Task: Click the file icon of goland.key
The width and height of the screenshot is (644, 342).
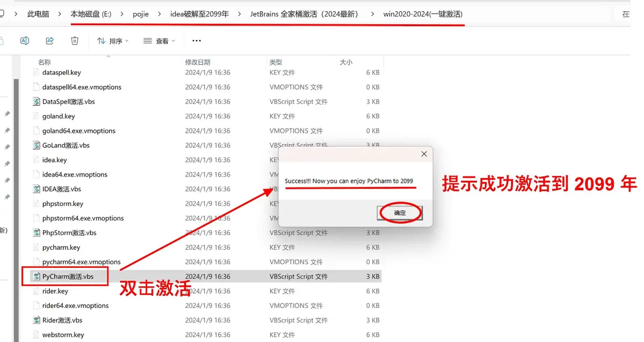Action: tap(36, 116)
